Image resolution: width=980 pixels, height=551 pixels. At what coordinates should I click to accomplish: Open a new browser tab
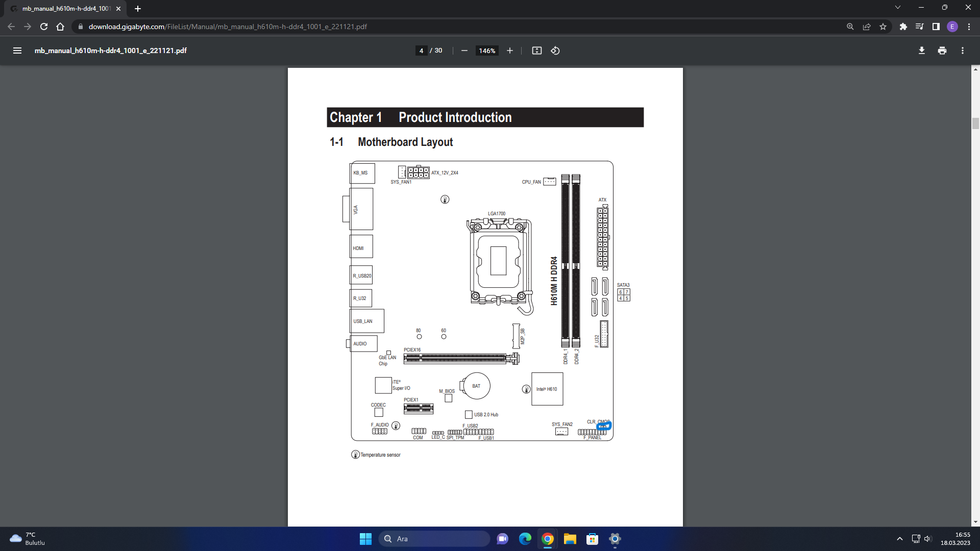click(x=138, y=9)
